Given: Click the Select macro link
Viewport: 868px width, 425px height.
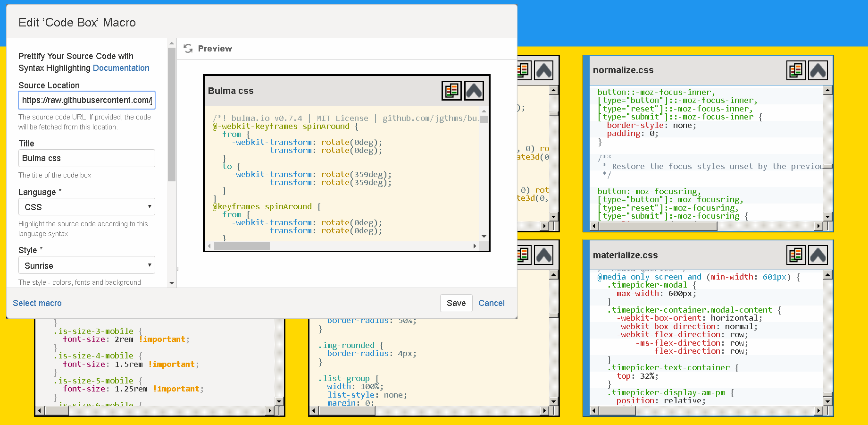Looking at the screenshot, I should [37, 303].
